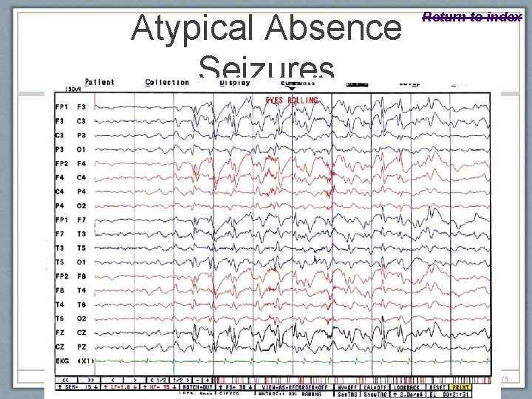
Task: Toggle VIEW-AS-RECORDED=OFF setting
Action: point(294,387)
